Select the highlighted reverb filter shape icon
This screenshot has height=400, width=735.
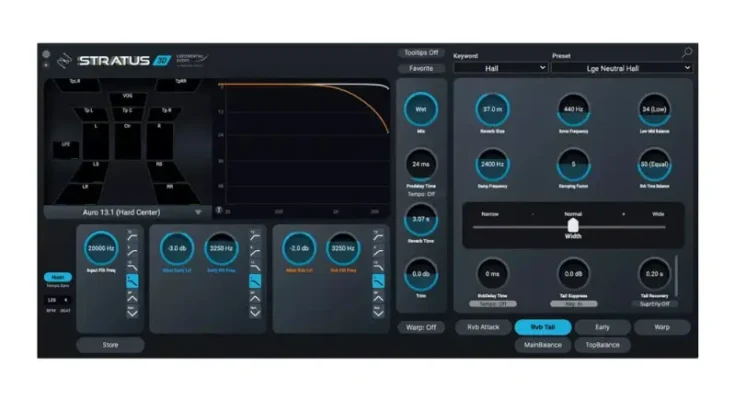[378, 282]
